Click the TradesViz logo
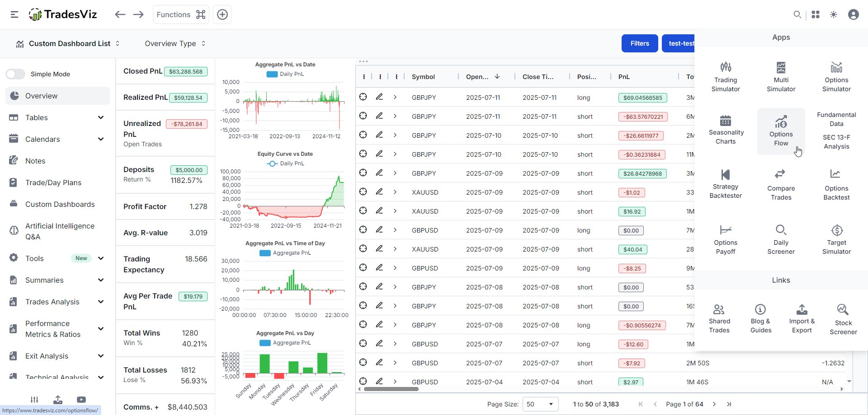The width and height of the screenshot is (868, 415). click(x=63, y=14)
